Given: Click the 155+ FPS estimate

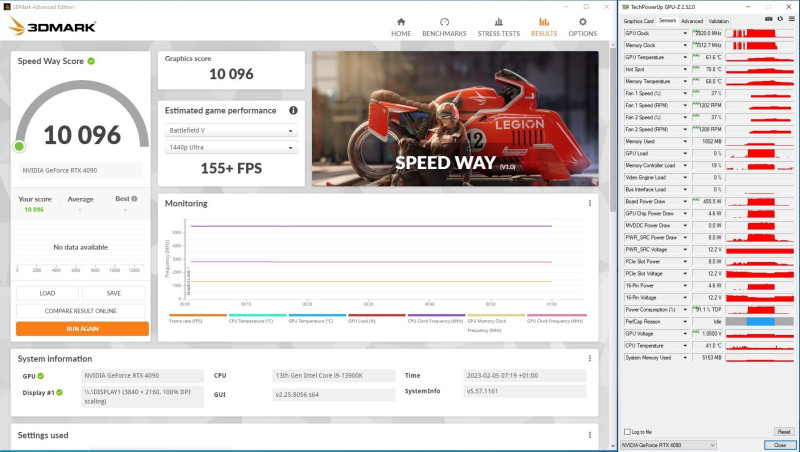Looking at the screenshot, I should pos(231,168).
